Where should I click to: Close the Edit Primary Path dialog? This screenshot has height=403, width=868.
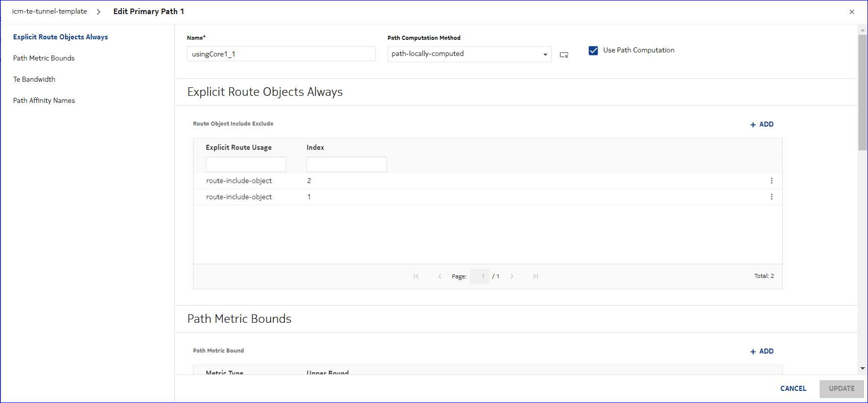click(851, 12)
